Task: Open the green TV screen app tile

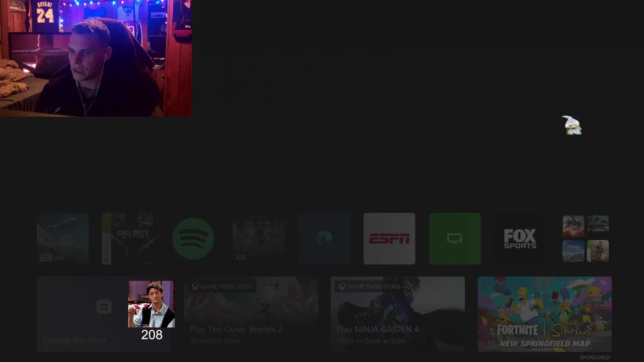Action: point(455,238)
